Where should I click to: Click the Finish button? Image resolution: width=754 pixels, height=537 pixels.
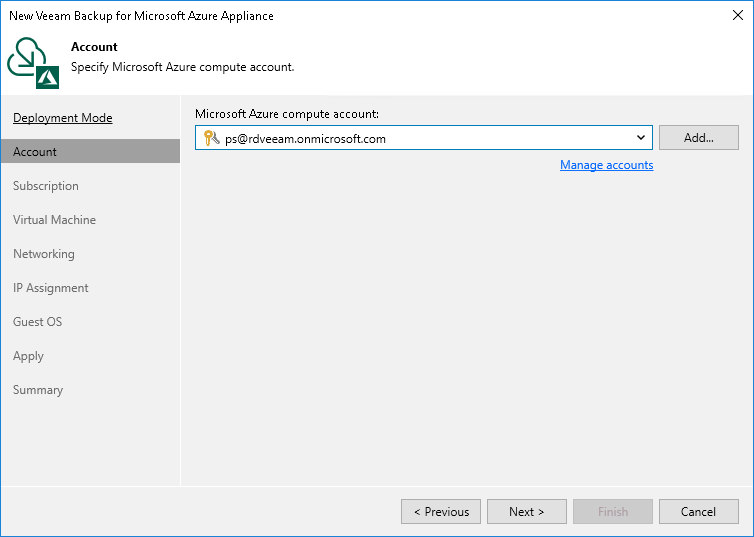(613, 512)
